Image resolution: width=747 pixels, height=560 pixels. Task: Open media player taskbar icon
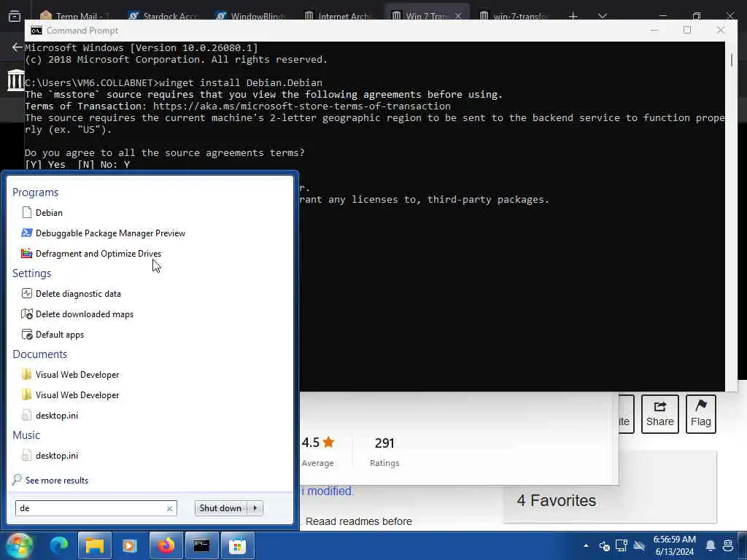130,545
